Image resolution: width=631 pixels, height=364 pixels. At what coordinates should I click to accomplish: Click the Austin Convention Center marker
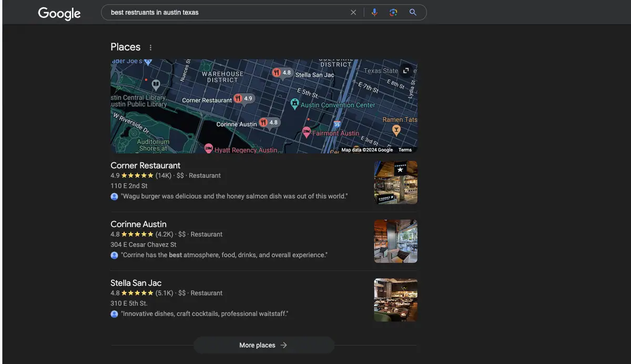(295, 103)
